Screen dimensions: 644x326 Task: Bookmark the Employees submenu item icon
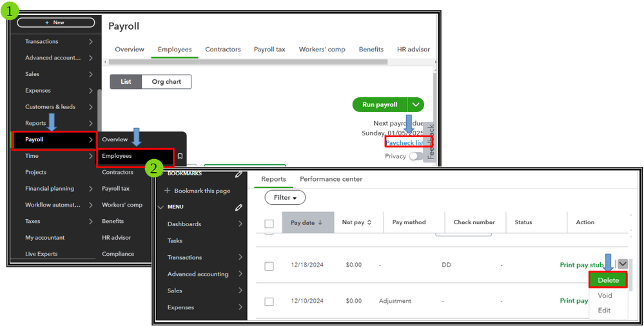click(180, 157)
